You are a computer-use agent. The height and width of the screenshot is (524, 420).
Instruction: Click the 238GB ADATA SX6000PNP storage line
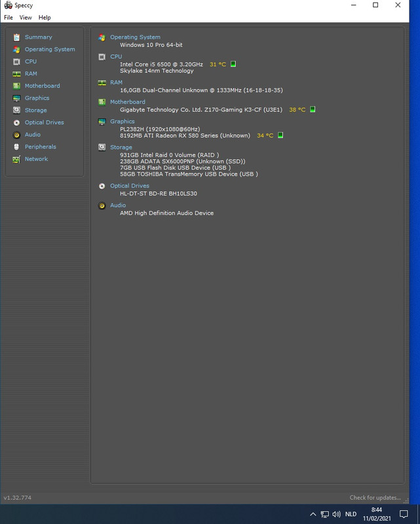[183, 161]
